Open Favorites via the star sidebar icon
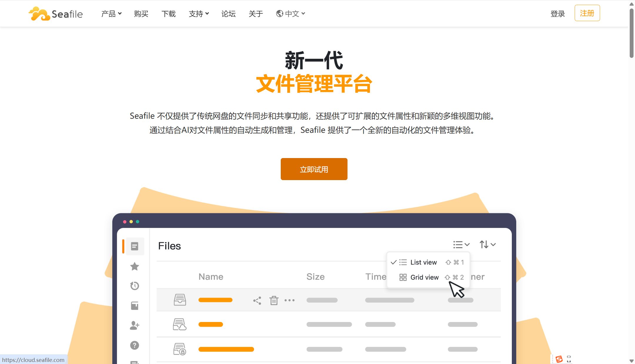The width and height of the screenshot is (635, 364). pyautogui.click(x=134, y=266)
